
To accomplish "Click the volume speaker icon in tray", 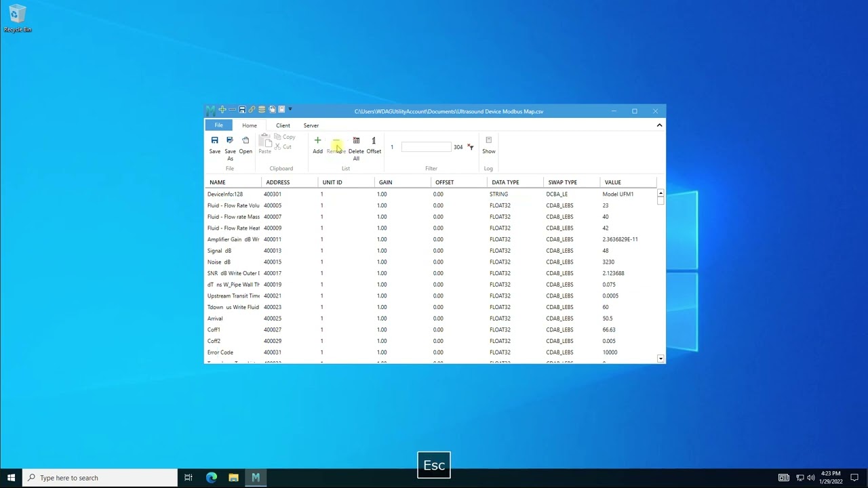I will click(811, 478).
